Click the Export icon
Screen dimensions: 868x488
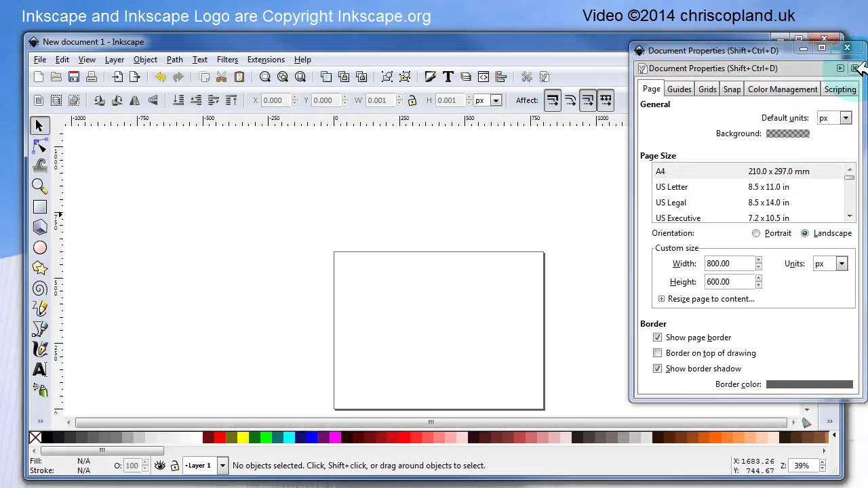click(134, 77)
